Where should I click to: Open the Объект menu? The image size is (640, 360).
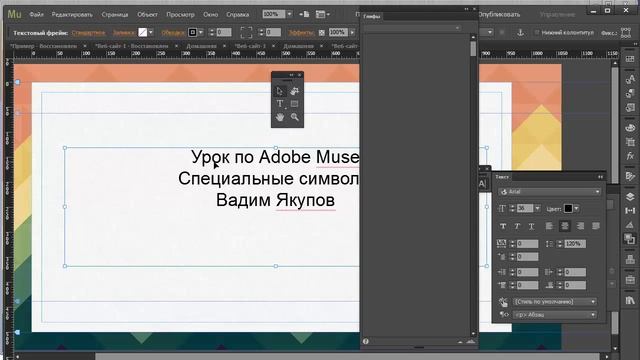(x=147, y=14)
